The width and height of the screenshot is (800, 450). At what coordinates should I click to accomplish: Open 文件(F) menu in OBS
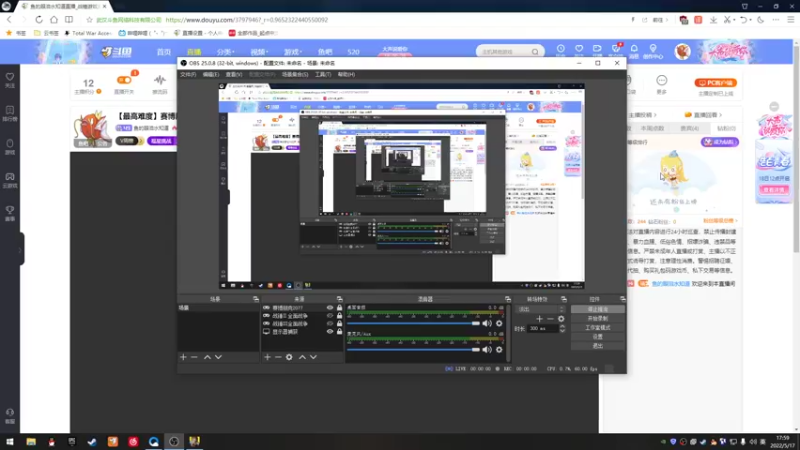pos(188,74)
